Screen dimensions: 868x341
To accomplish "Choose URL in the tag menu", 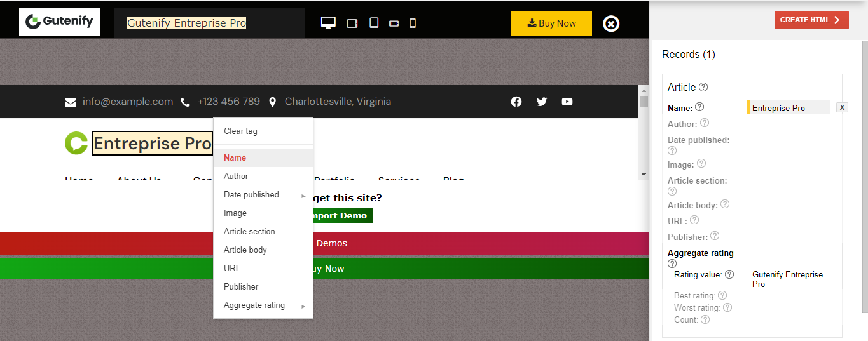I will (x=263, y=268).
